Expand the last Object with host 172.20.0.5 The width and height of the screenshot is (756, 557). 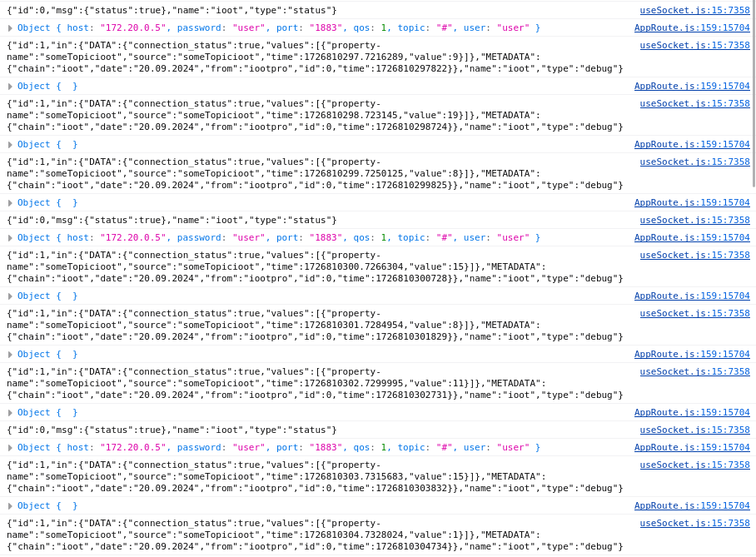(x=11, y=448)
